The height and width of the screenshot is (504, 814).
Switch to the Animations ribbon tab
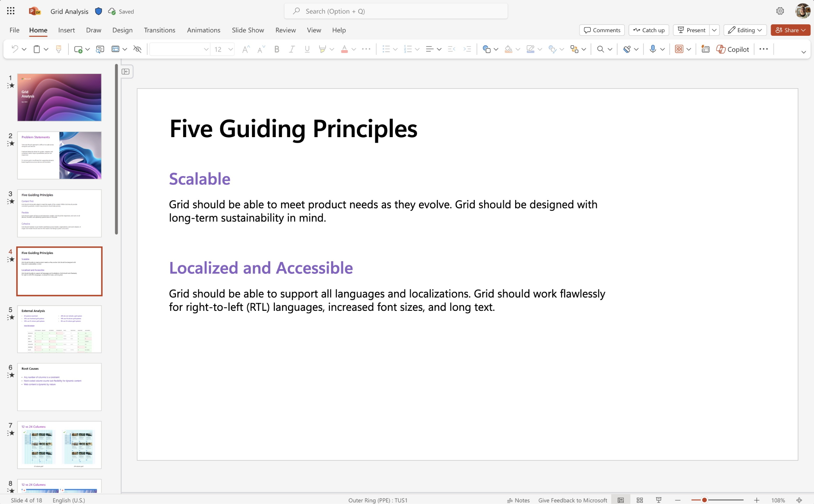tap(203, 30)
